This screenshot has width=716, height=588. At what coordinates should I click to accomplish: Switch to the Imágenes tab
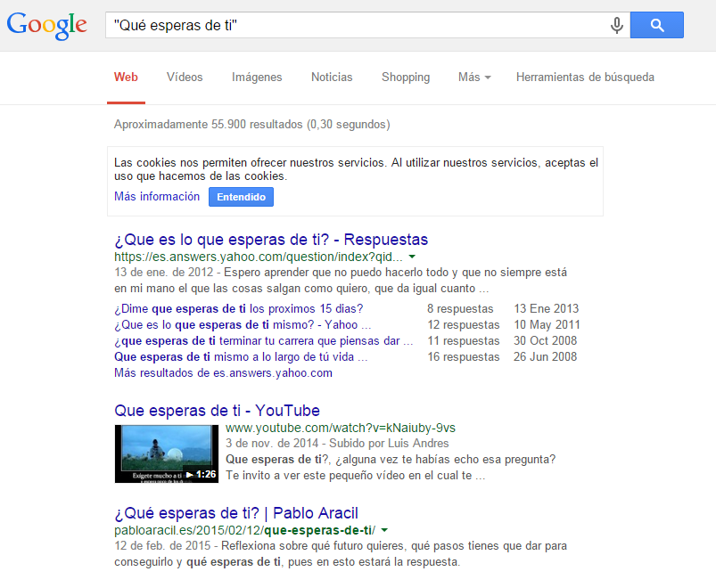click(257, 78)
